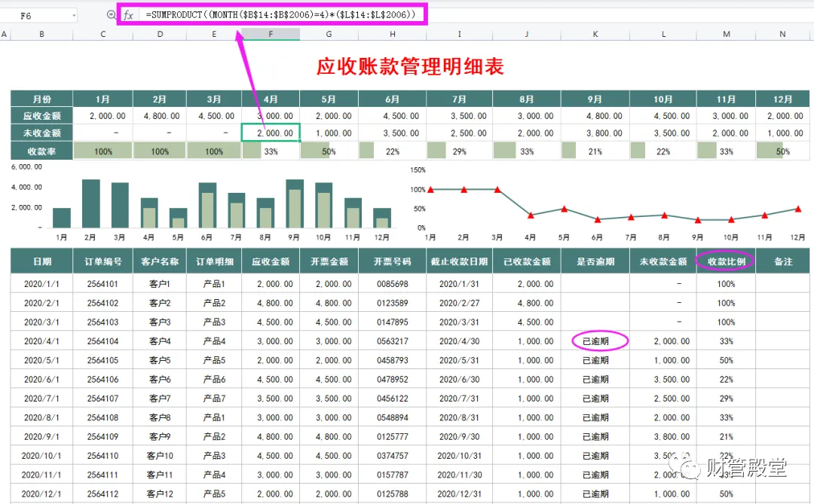Select column F header
The width and height of the screenshot is (814, 504).
[x=271, y=34]
